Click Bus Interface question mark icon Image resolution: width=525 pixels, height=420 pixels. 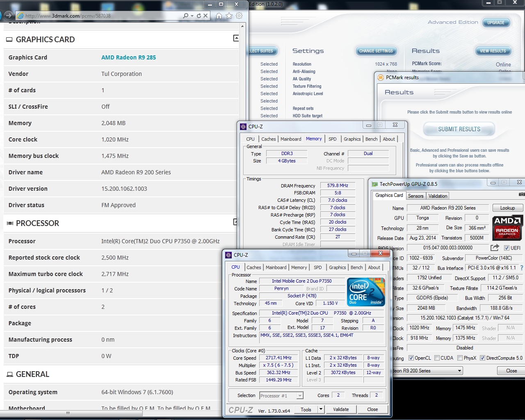tap(522, 268)
